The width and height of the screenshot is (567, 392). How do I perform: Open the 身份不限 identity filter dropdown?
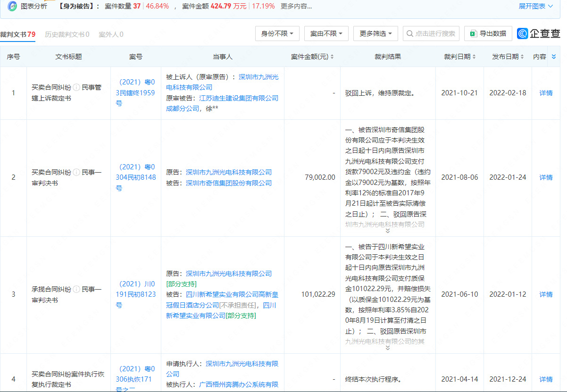(x=277, y=33)
